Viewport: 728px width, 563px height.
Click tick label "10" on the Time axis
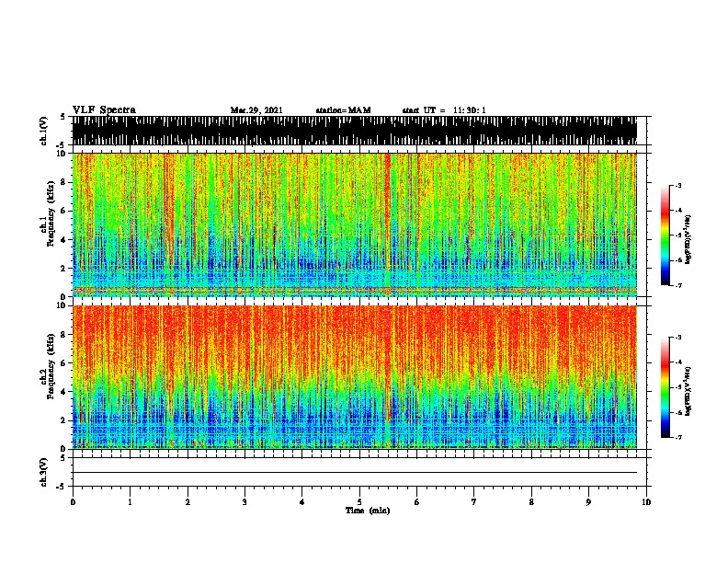(646, 502)
